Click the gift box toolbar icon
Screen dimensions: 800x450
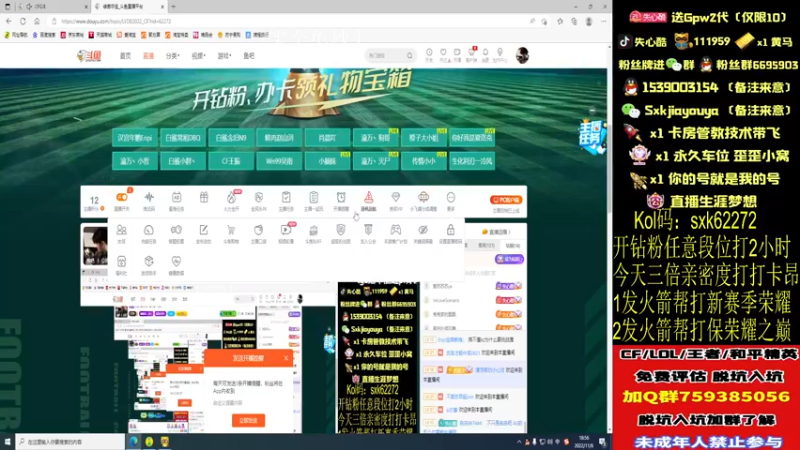tap(204, 197)
